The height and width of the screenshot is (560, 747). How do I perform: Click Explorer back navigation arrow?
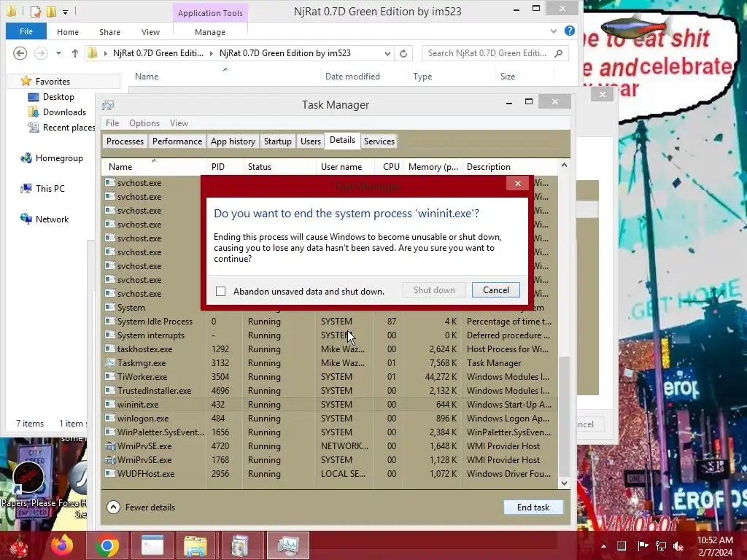tap(20, 52)
